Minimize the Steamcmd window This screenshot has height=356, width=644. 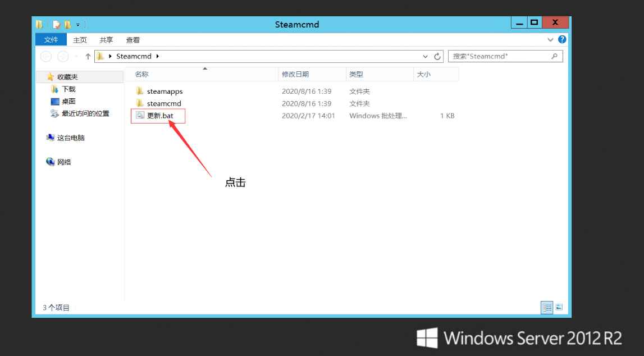click(x=519, y=23)
